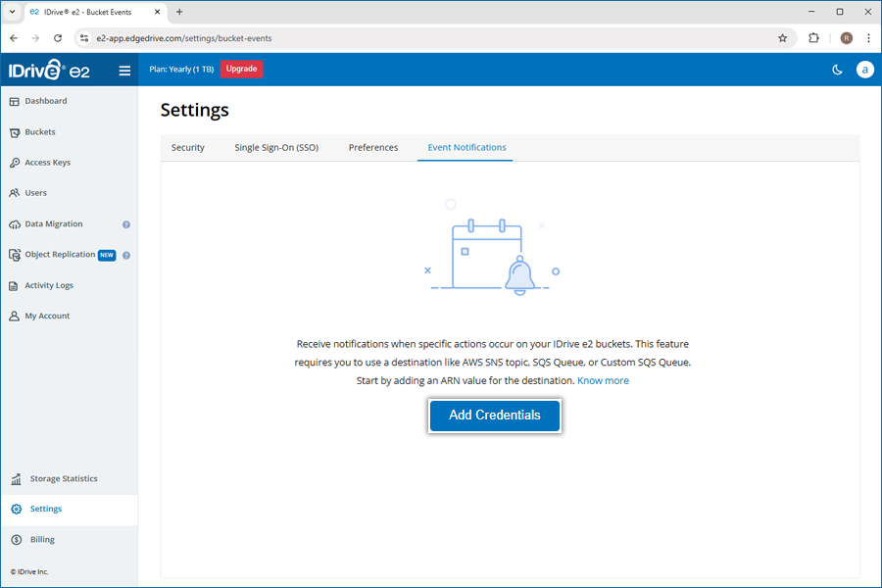Open Users text in the sidebar
Viewport: 882px width, 588px height.
coord(35,193)
